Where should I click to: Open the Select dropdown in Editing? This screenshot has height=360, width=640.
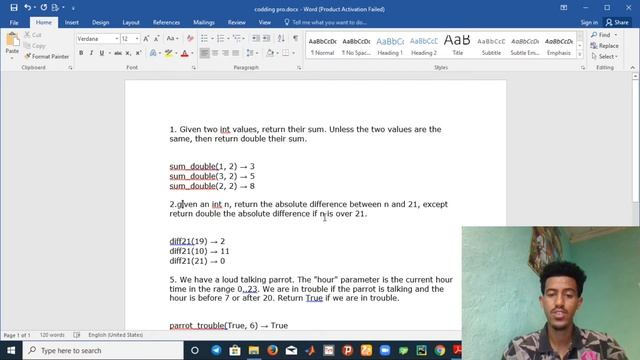(x=605, y=56)
